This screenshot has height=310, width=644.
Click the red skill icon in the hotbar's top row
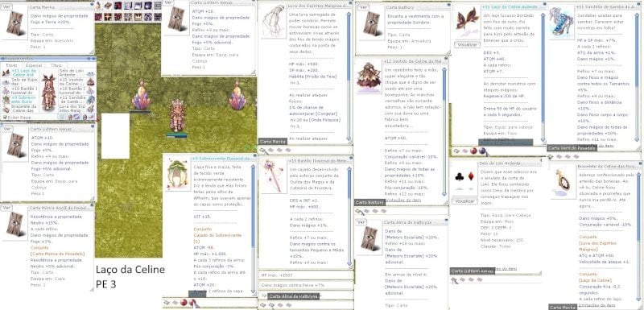[x=118, y=6]
